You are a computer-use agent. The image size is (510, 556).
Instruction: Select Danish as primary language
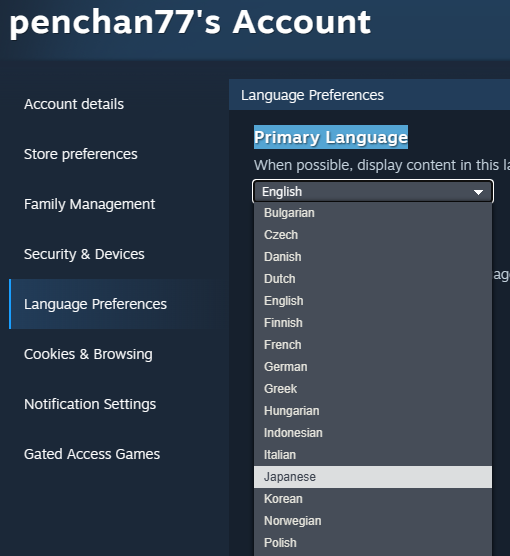pos(373,257)
